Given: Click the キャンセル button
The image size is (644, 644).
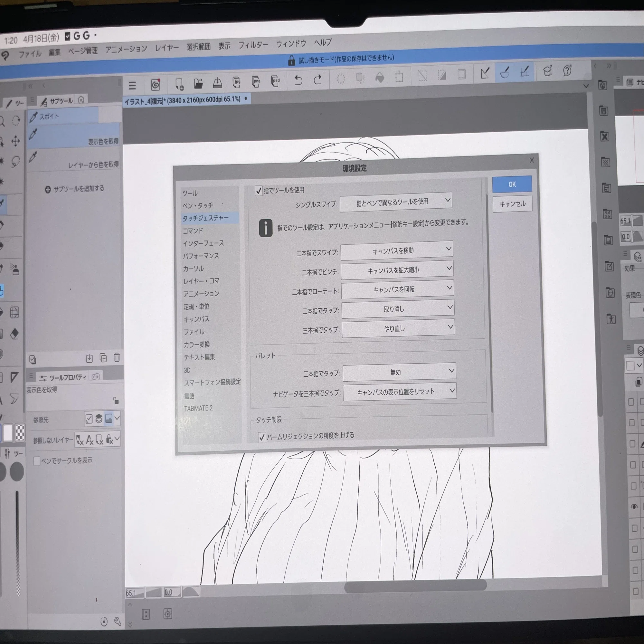Looking at the screenshot, I should [513, 204].
